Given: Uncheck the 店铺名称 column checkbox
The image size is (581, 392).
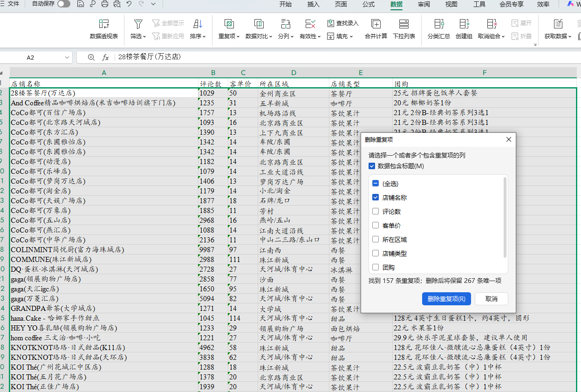Looking at the screenshot, I should [376, 198].
